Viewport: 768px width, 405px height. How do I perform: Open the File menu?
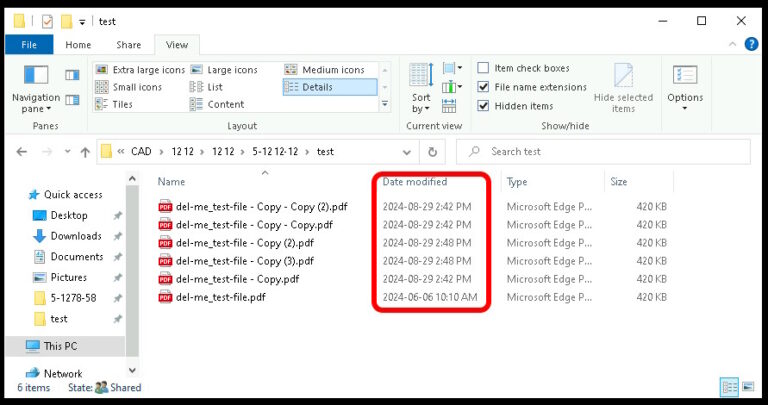[x=29, y=45]
